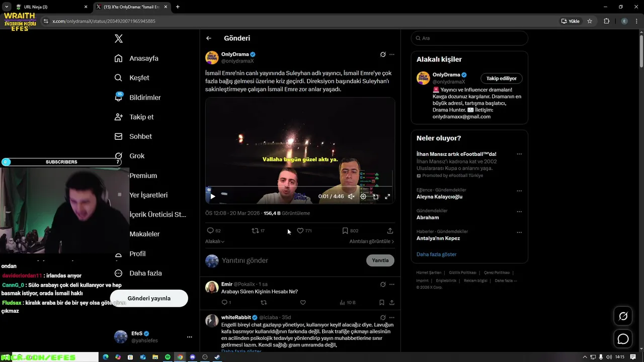This screenshot has height=362, width=644.
Task: Bookmark Emir's reply
Action: point(382,303)
